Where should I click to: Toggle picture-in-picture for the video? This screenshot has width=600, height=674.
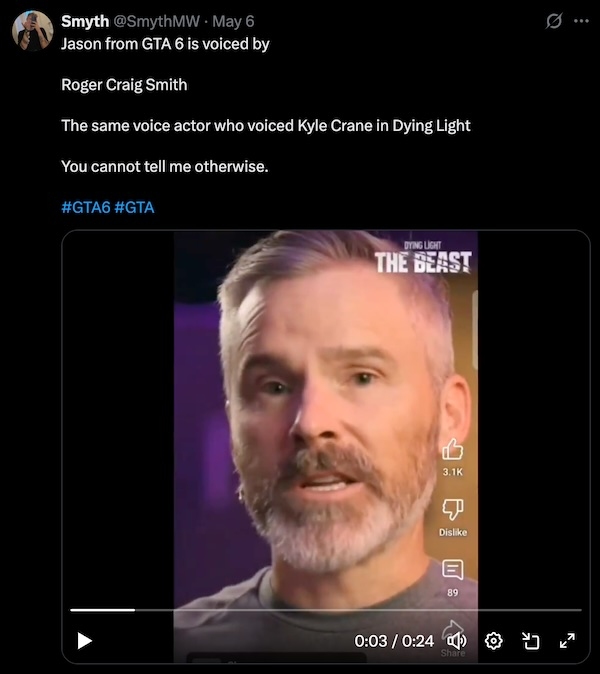point(530,641)
